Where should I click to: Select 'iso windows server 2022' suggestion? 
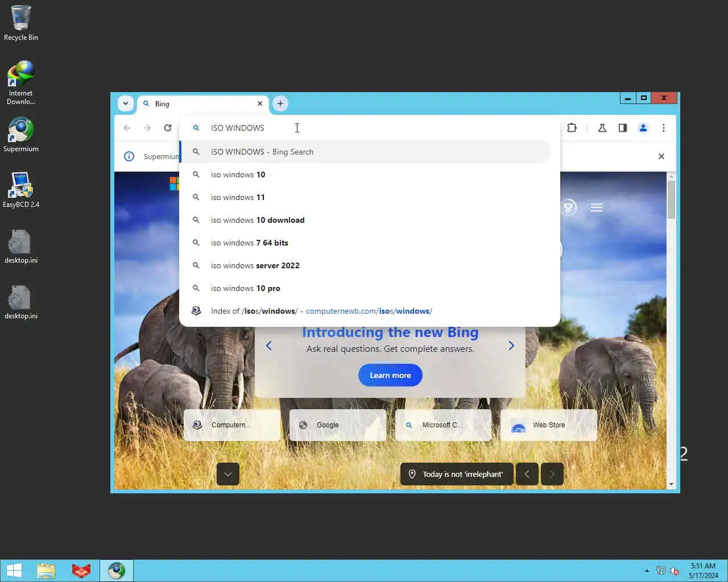(366, 265)
